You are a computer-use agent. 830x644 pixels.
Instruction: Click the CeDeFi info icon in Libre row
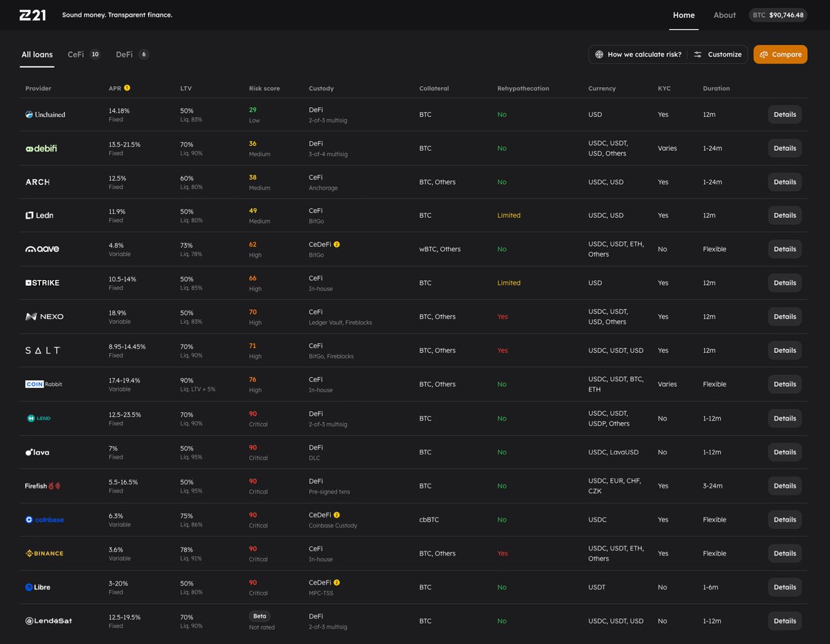(337, 582)
